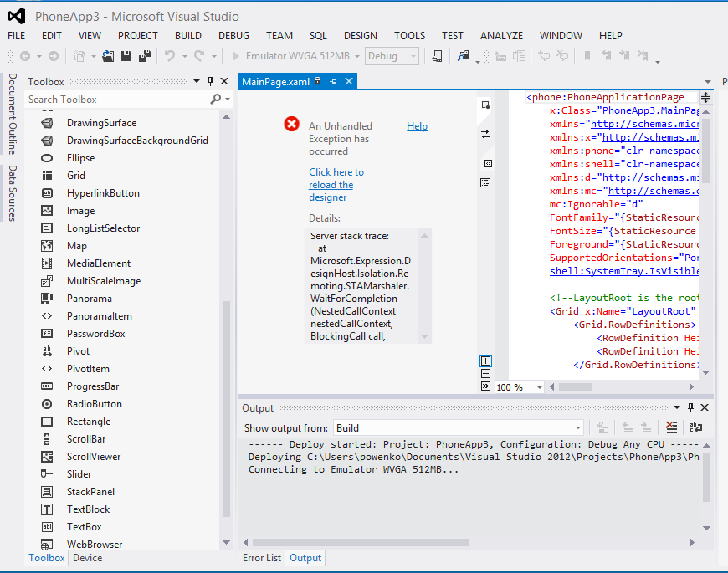Open the Emulator WVGA 512MB target dropdown

tap(357, 56)
